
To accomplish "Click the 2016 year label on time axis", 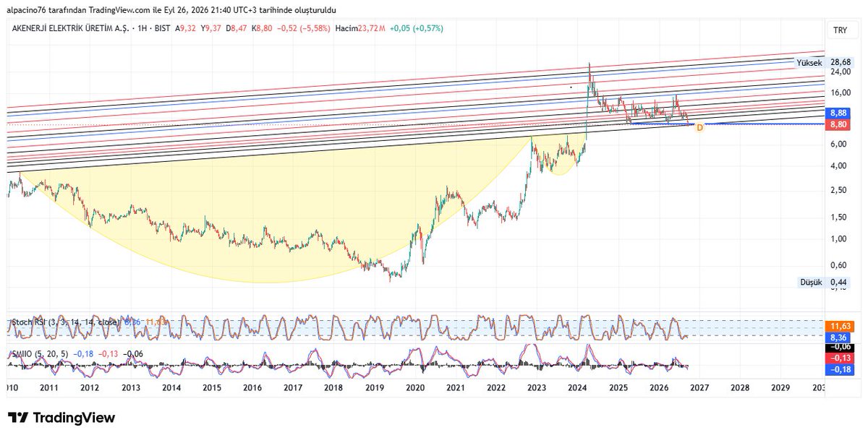I will pyautogui.click(x=252, y=388).
